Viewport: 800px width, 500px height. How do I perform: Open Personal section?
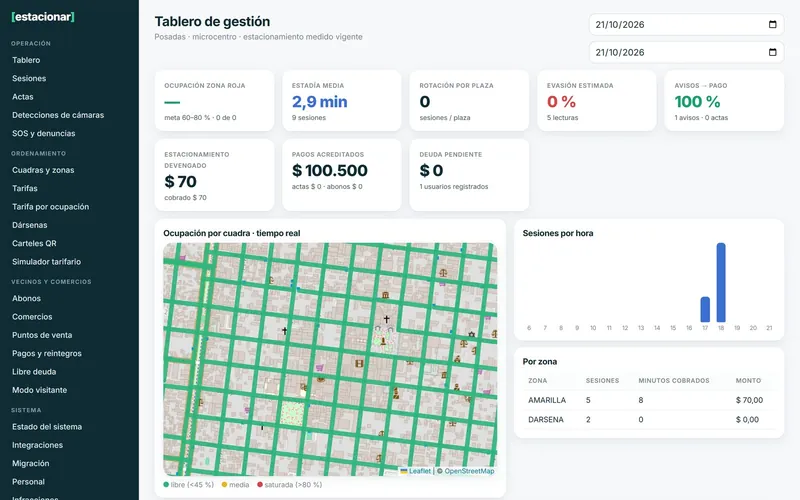point(28,482)
